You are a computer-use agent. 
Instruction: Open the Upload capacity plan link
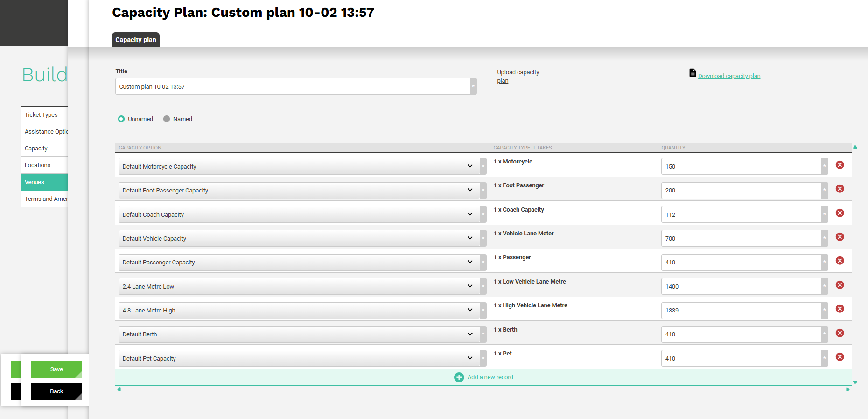[518, 77]
